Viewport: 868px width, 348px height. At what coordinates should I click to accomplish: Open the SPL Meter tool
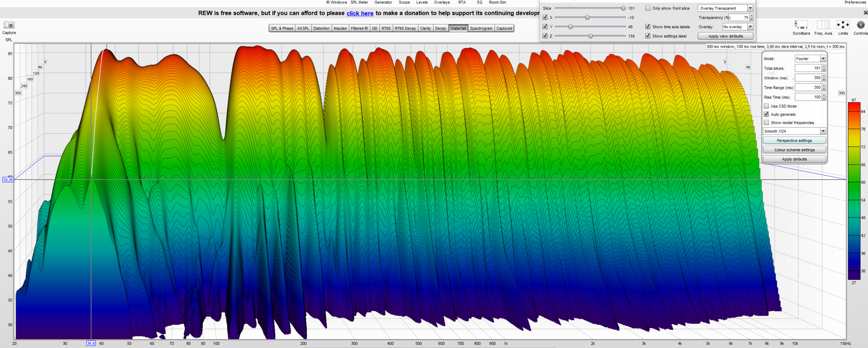(359, 2)
